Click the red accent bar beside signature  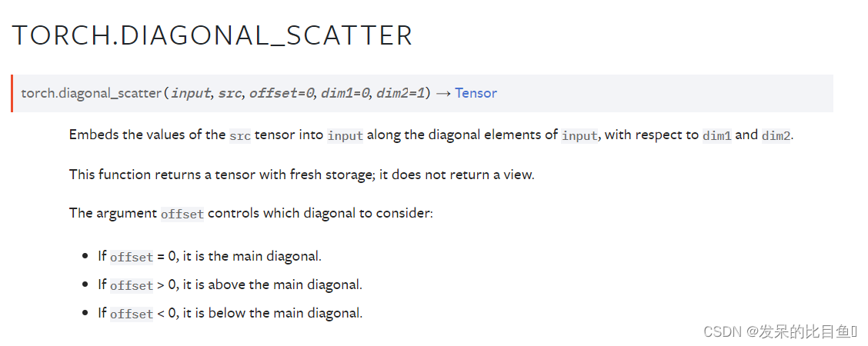pyautogui.click(x=12, y=93)
